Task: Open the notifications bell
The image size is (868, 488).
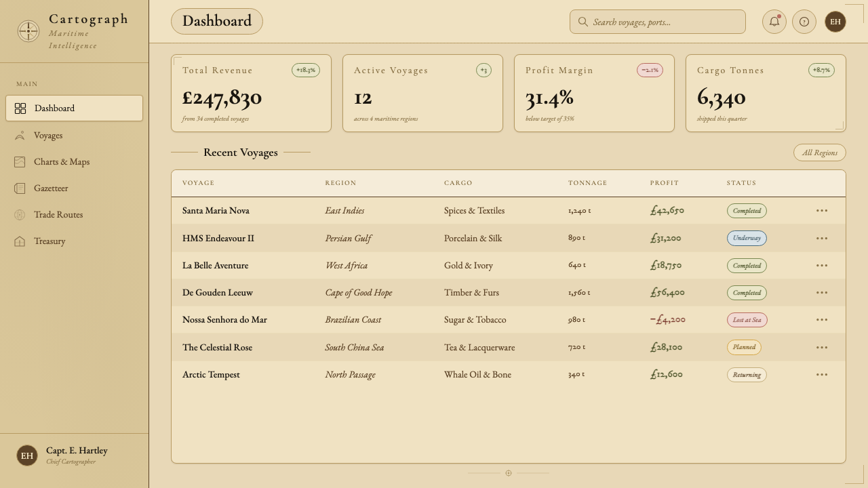Action: tap(774, 22)
